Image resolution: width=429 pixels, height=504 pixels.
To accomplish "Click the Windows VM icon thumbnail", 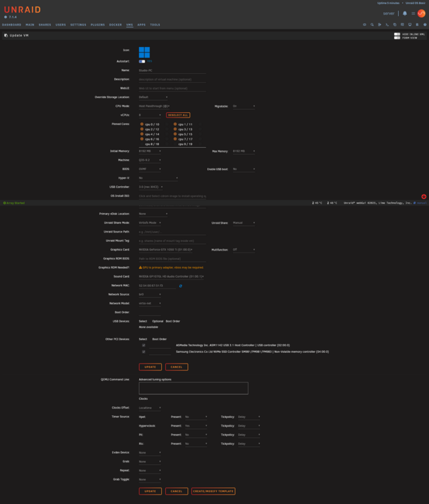I will pyautogui.click(x=144, y=52).
